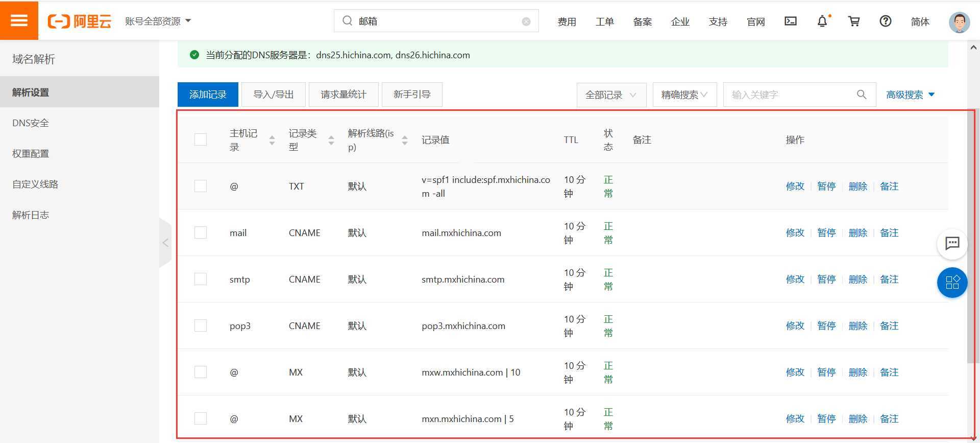Viewport: 980px width, 443px height.
Task: Focus the top search field containing 邮箱
Action: (436, 21)
